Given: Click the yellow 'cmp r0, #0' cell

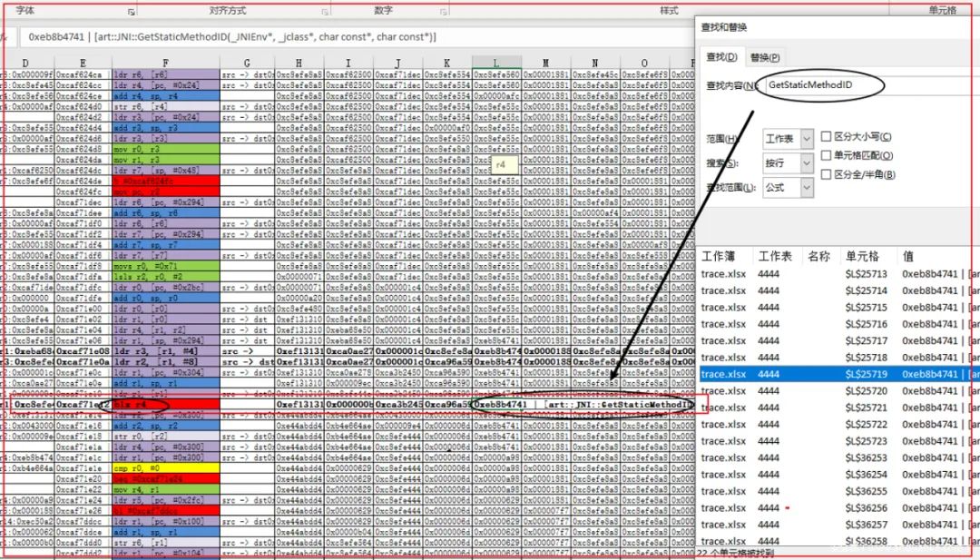Looking at the screenshot, I should click(x=166, y=468).
